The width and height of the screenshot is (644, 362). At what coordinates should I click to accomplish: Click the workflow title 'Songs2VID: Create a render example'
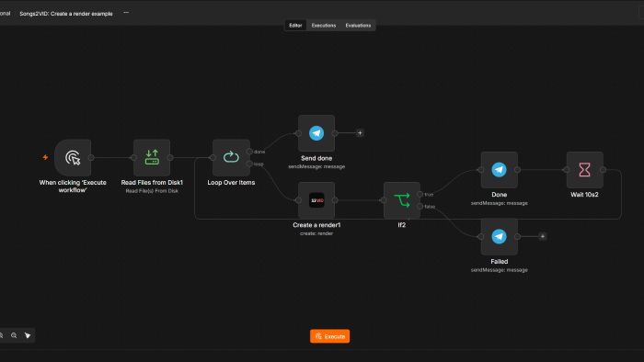pyautogui.click(x=66, y=14)
